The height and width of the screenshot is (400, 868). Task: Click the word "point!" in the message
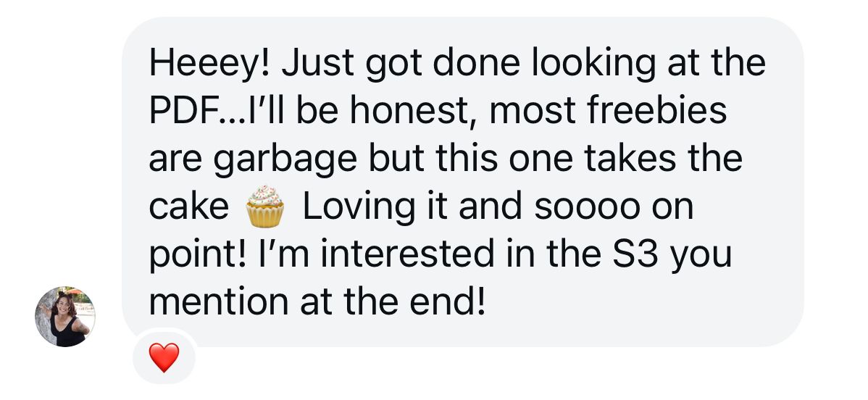(x=199, y=255)
